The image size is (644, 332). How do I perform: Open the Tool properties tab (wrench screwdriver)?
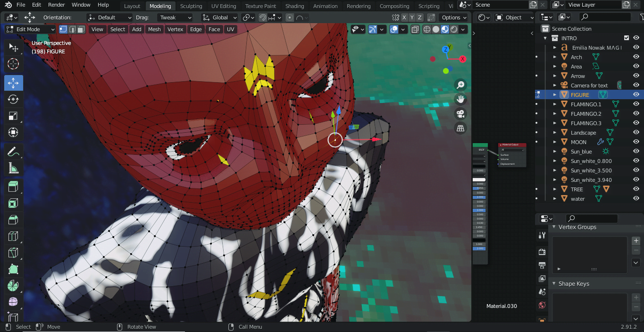click(x=542, y=235)
